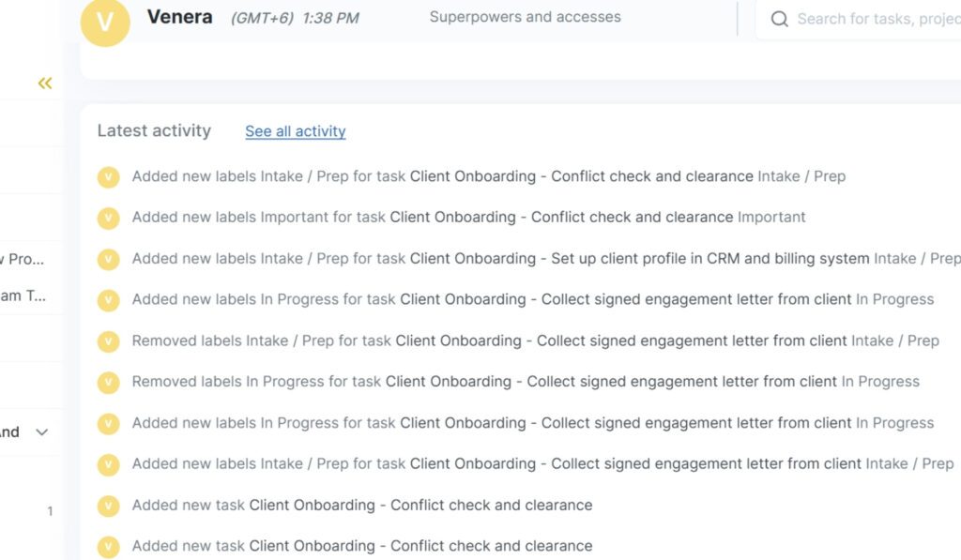Click the avatar on the Added new task row
The width and height of the screenshot is (961, 560).
(108, 505)
